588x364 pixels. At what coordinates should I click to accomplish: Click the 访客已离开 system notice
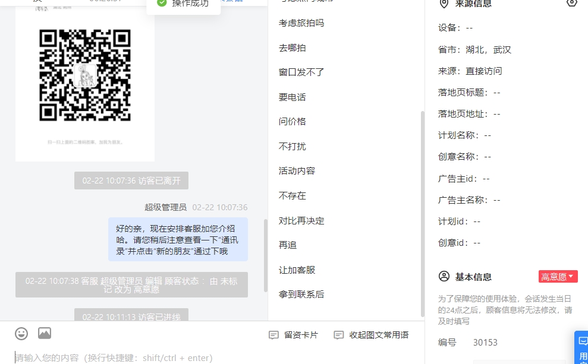point(131,181)
